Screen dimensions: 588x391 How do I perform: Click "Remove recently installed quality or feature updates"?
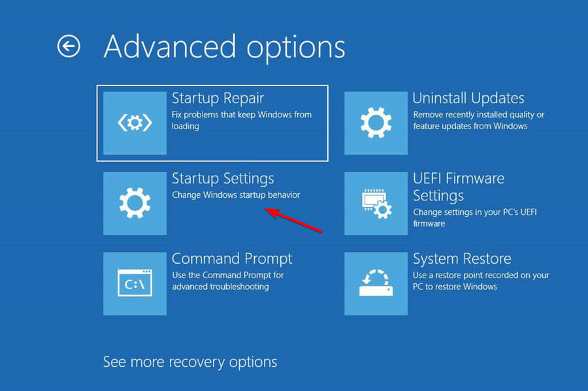click(x=479, y=120)
